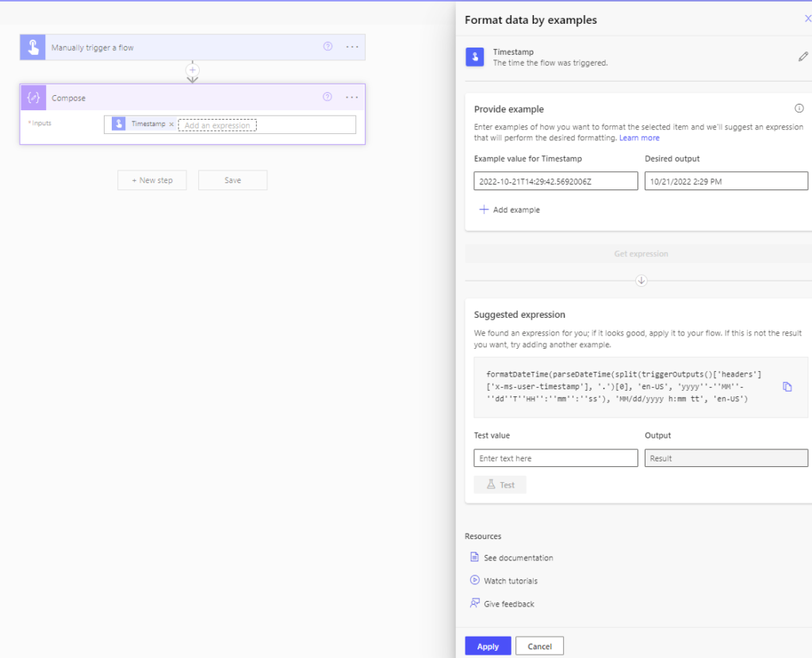Image resolution: width=812 pixels, height=658 pixels.
Task: Click the Test value input field
Action: click(556, 458)
